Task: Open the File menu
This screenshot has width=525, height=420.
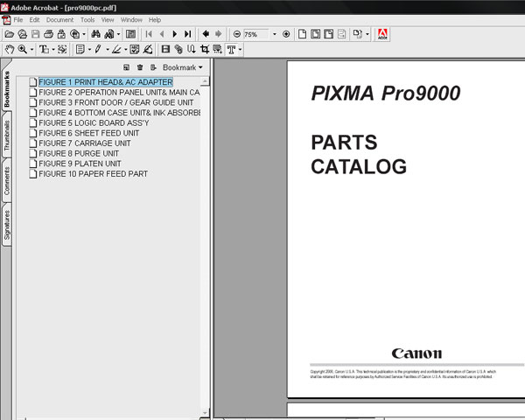Action: coord(18,20)
